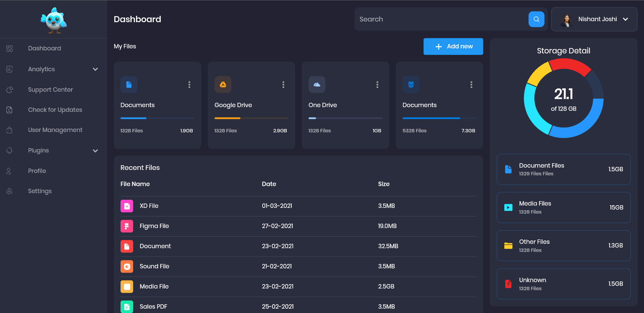Select the Documents file icon card

click(x=129, y=85)
